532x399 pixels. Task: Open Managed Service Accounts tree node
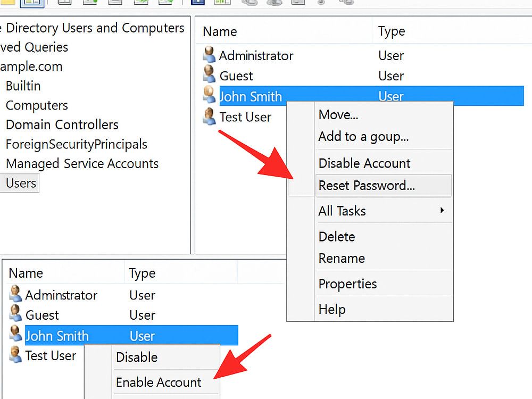pyautogui.click(x=82, y=164)
